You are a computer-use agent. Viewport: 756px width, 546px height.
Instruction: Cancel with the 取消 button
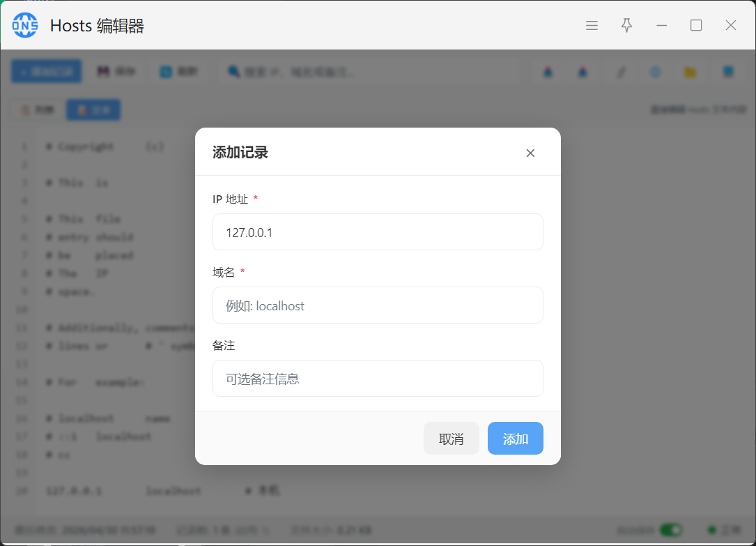click(452, 439)
